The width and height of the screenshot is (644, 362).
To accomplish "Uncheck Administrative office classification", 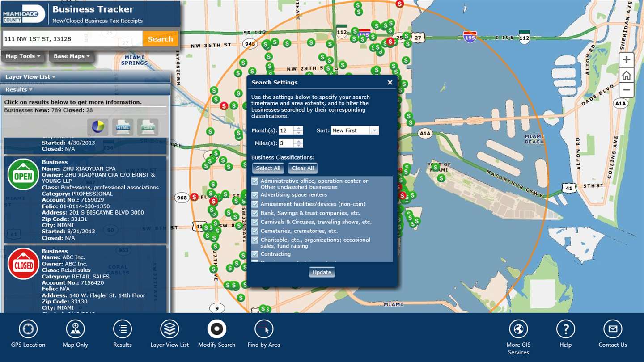I will coord(255,181).
